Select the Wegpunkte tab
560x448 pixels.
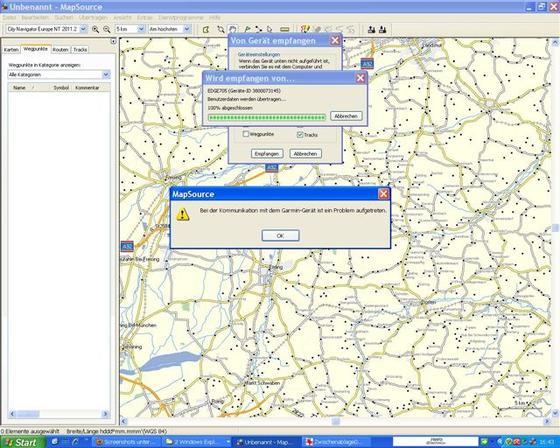[35, 49]
